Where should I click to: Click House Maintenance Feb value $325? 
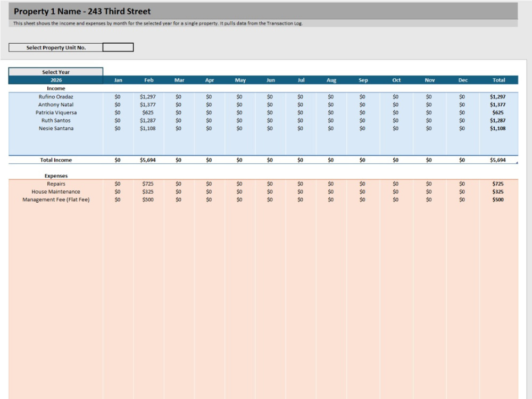147,192
